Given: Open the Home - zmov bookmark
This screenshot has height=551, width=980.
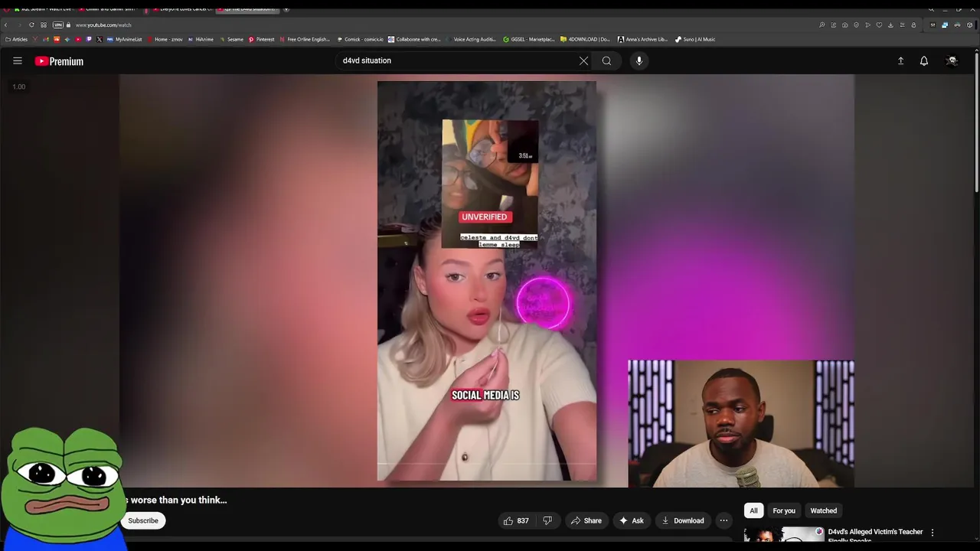Looking at the screenshot, I should click(165, 39).
